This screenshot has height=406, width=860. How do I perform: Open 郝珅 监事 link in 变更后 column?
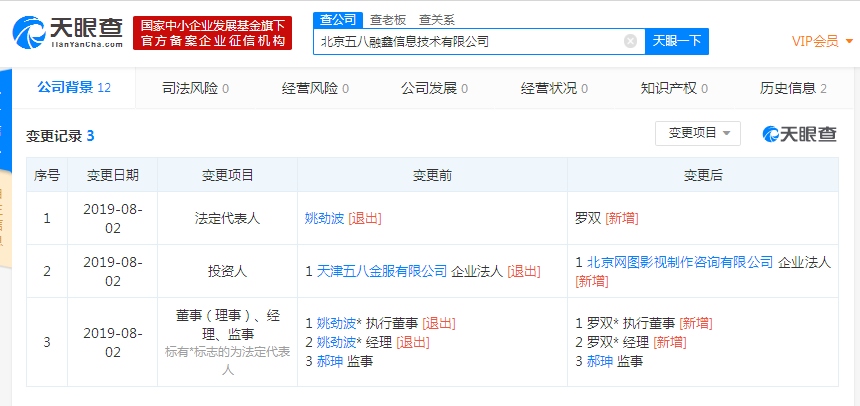pyautogui.click(x=599, y=362)
